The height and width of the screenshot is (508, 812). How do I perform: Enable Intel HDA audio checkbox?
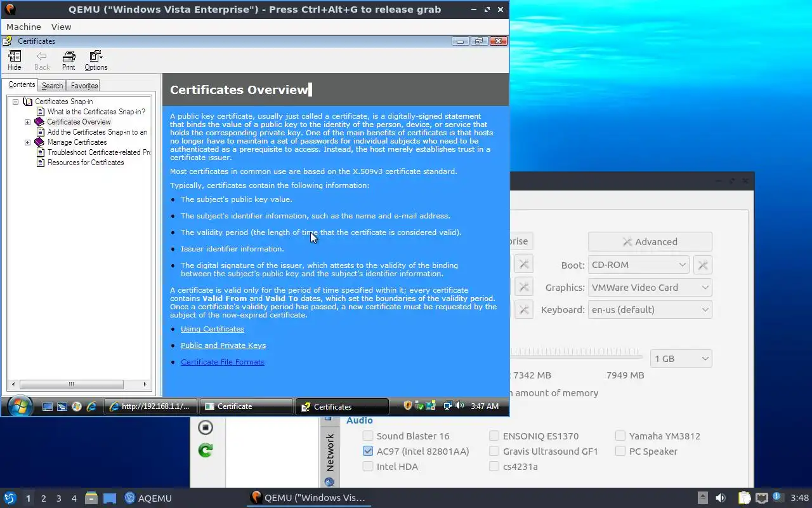point(368,466)
